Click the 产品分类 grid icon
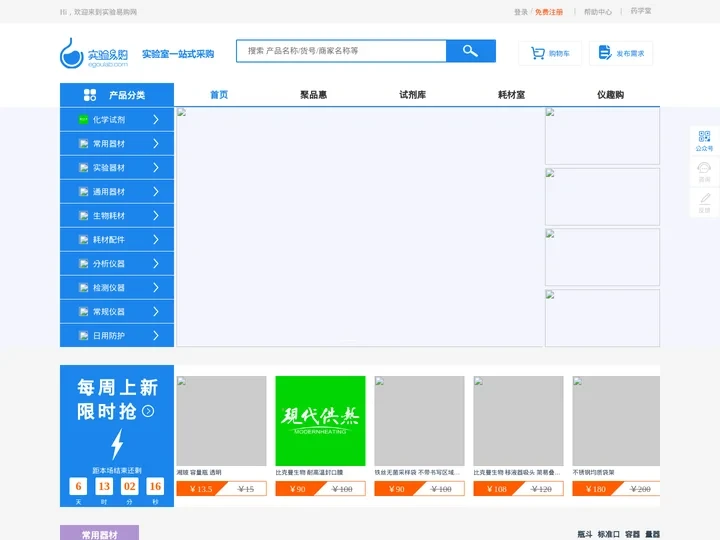The height and width of the screenshot is (540, 720). 90,95
